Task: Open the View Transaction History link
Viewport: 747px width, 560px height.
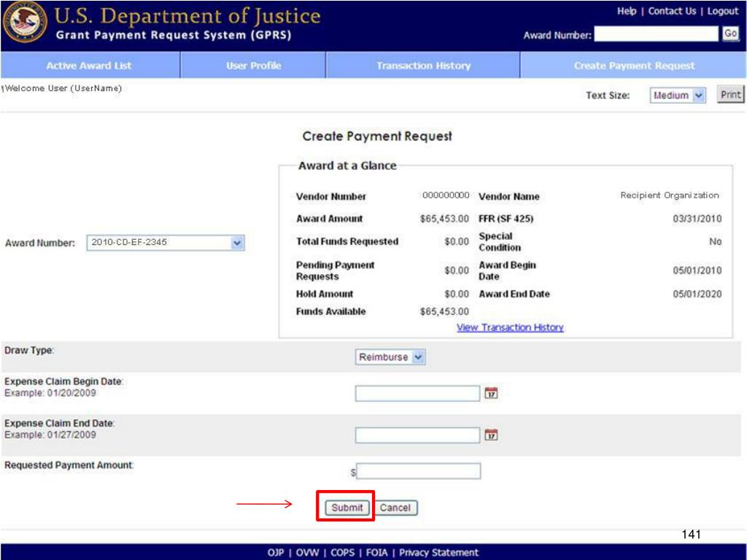Action: 510,327
